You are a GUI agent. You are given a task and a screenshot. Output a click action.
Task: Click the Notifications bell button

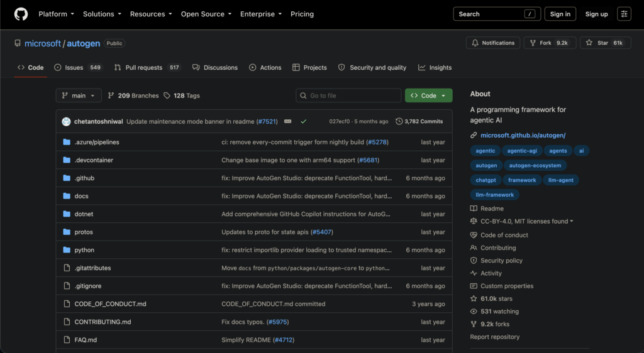493,43
